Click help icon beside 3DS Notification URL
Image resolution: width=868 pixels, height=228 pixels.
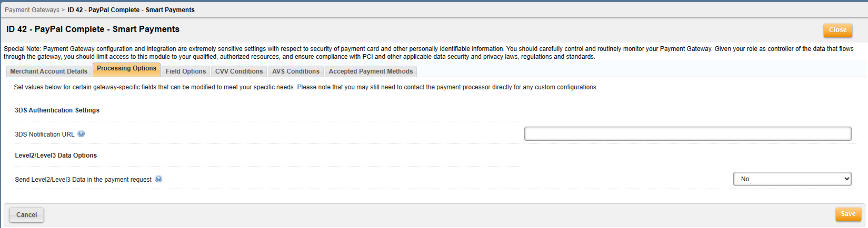81,134
